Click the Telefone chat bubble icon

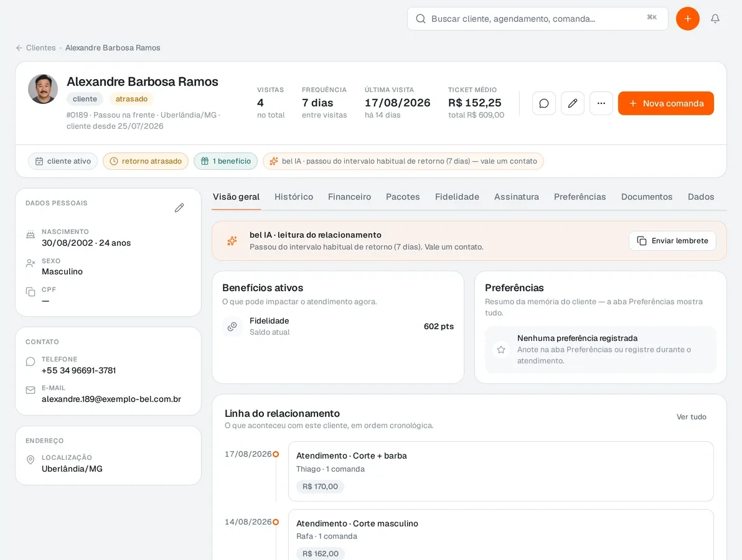coord(31,362)
